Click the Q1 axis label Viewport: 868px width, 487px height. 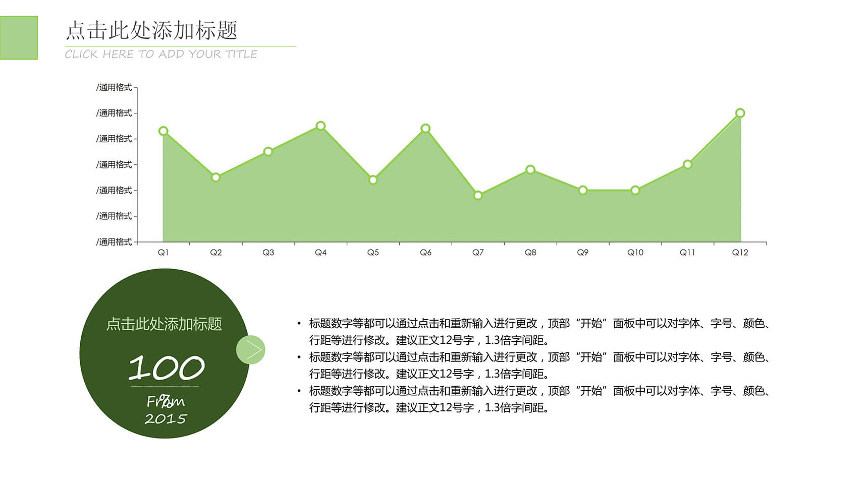(x=163, y=253)
